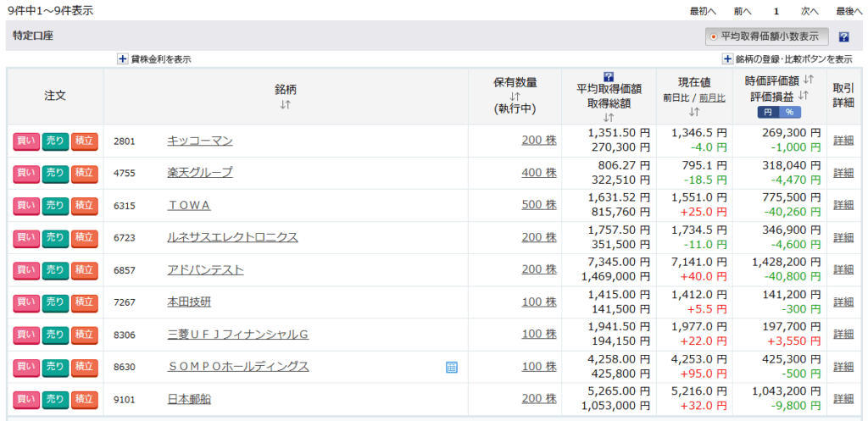Open 楽天グループ stock link
Screen dimensions: 868x421
(x=200, y=173)
